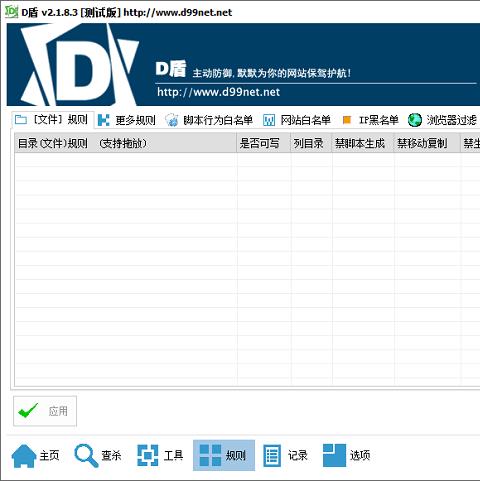Click the 目录(文件)规则 column header
This screenshot has height=481, width=480.
pos(126,143)
